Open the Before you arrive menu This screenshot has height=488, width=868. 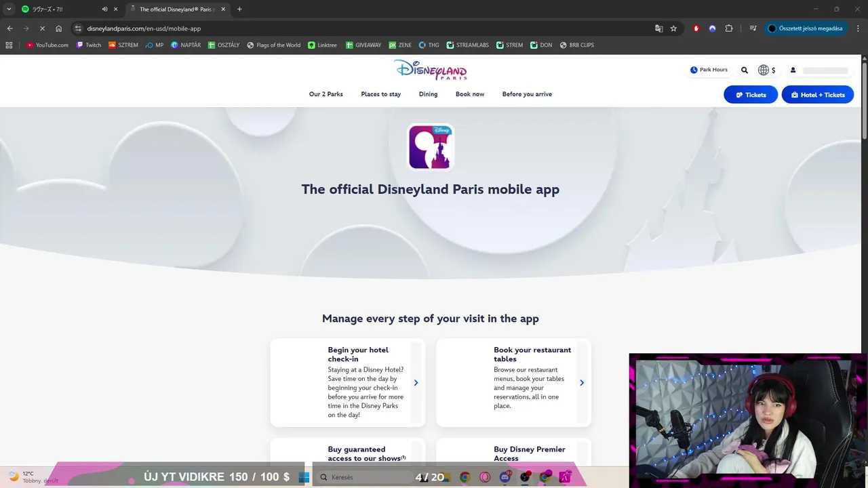click(x=527, y=94)
